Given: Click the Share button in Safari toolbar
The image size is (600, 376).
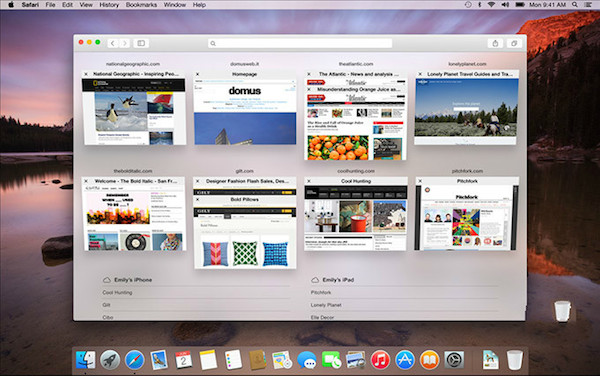Looking at the screenshot, I should (495, 43).
